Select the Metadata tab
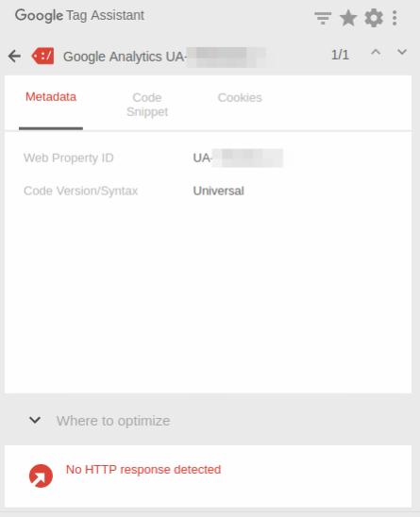420x517 pixels. tap(51, 97)
